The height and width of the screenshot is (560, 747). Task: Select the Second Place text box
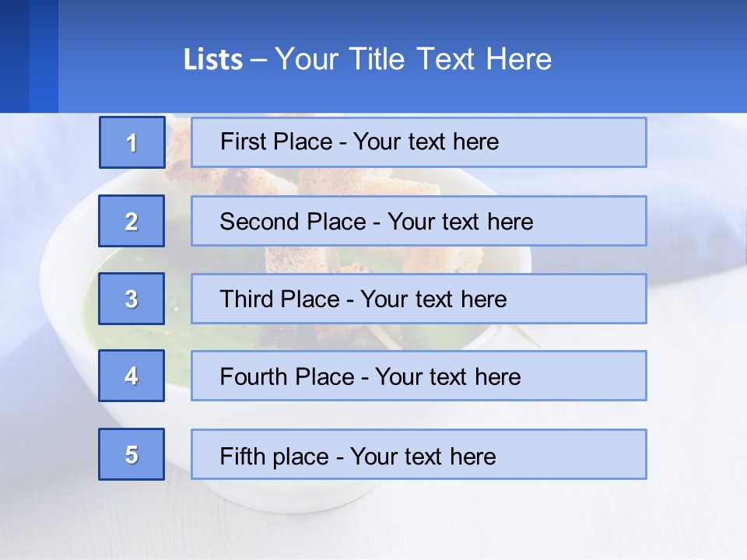coord(419,221)
